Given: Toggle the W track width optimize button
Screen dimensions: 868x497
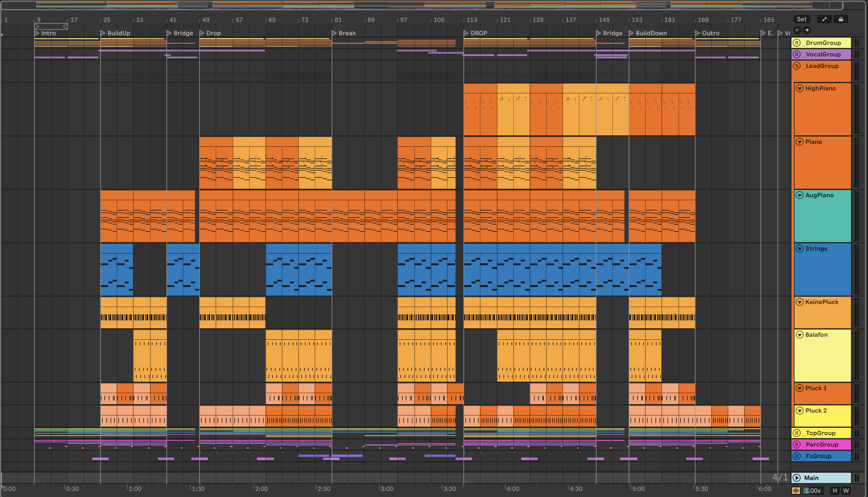Looking at the screenshot, I should (x=846, y=491).
